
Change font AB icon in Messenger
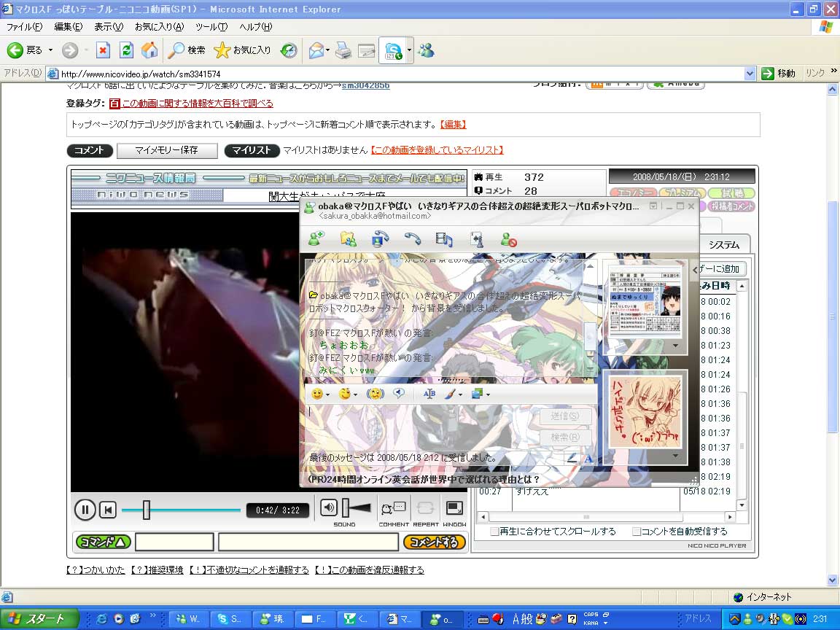tap(429, 394)
